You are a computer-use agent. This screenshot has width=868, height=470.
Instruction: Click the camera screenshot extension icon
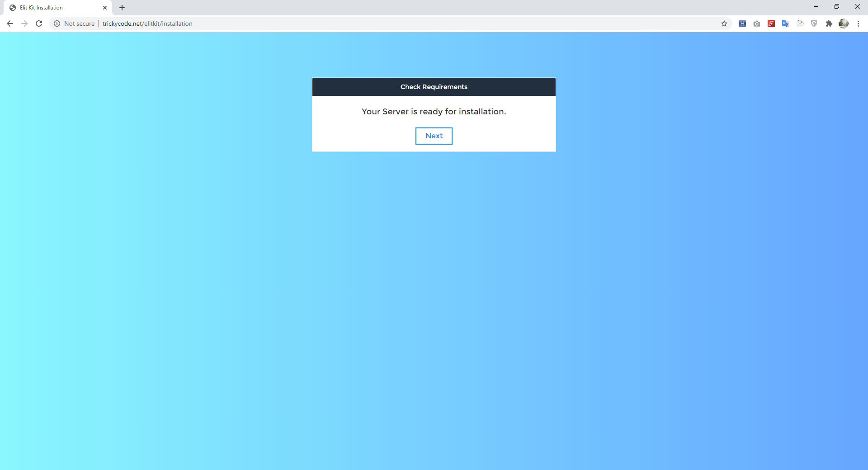click(757, 23)
